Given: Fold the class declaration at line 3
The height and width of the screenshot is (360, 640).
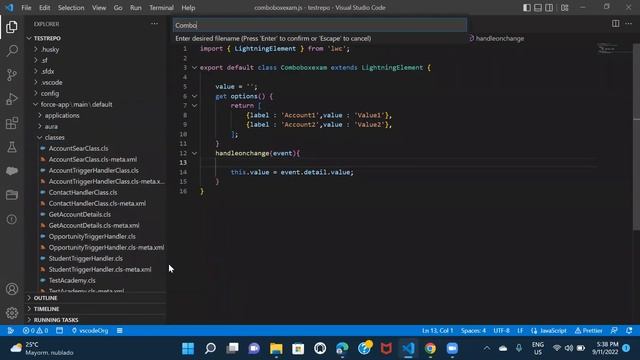Looking at the screenshot, I should [x=194, y=68].
